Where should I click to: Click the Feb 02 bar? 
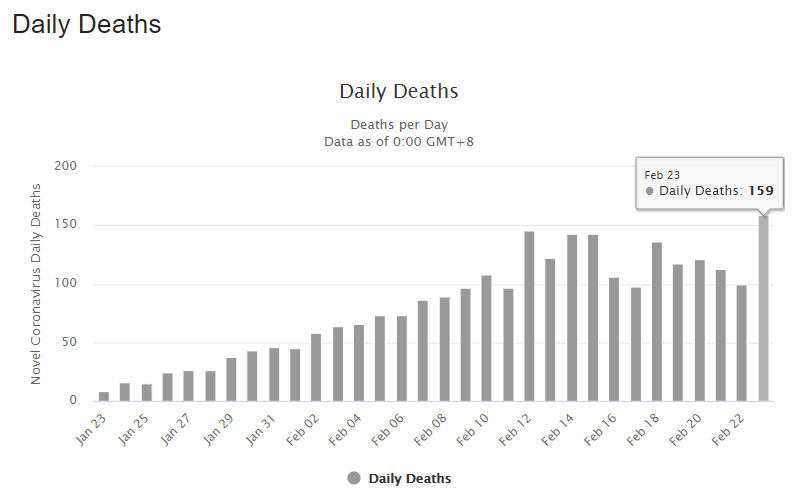(316, 367)
